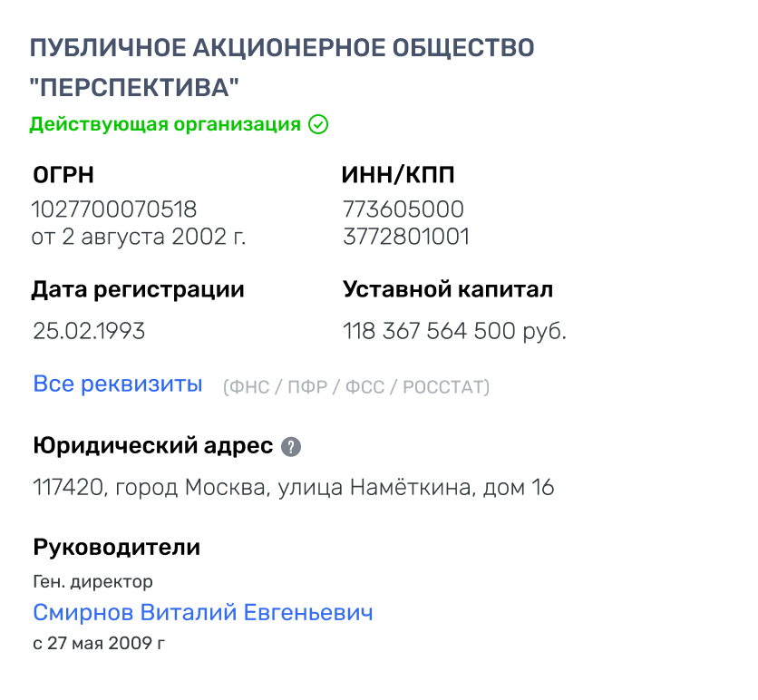Screen dimensions: 758x700
Task: Click the Уставной капитал heading
Action: point(448,290)
